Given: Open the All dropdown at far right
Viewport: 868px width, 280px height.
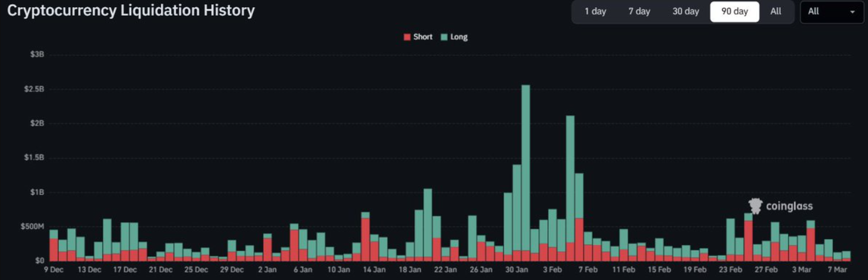Looking at the screenshot, I should pyautogui.click(x=831, y=12).
